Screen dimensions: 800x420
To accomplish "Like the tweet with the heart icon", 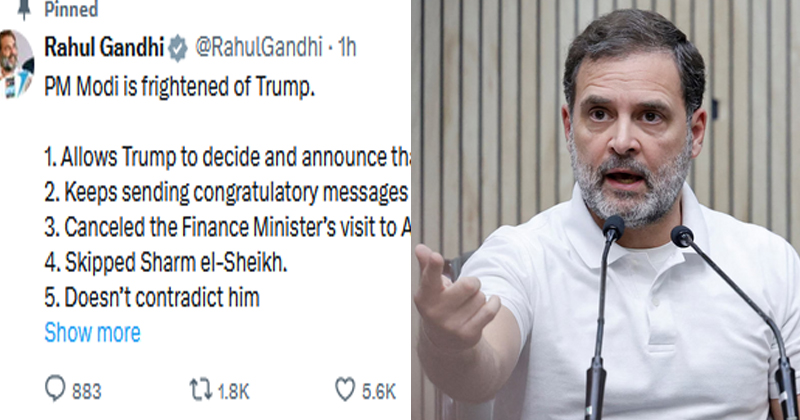I will click(x=345, y=389).
